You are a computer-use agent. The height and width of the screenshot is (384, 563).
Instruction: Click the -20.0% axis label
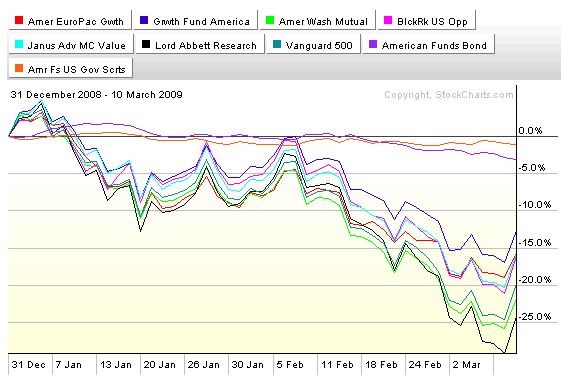[x=534, y=279]
